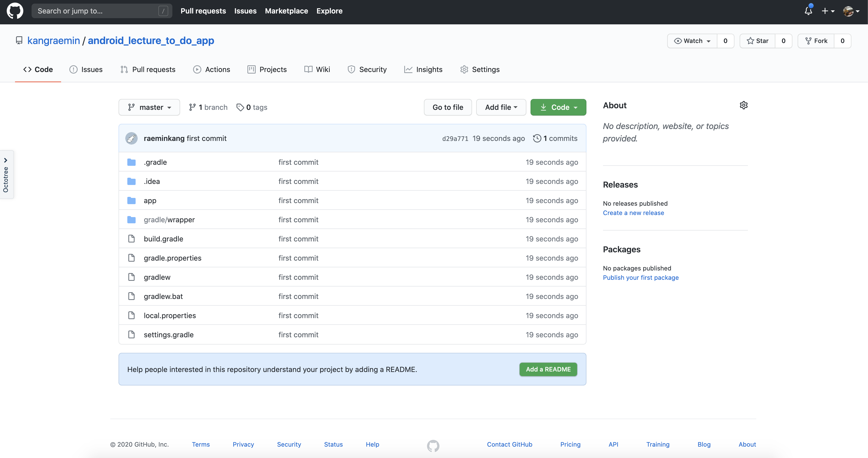Open the master branch dropdown
Image resolution: width=868 pixels, height=458 pixels.
149,107
